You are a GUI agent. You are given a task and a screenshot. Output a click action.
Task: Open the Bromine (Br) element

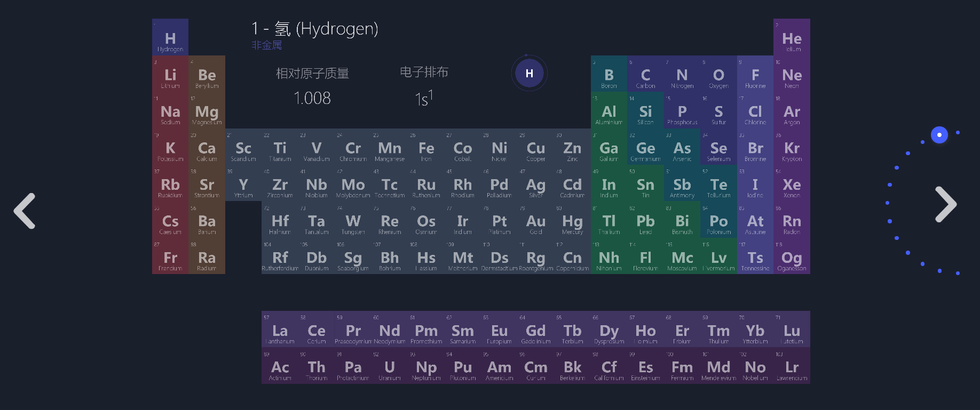click(755, 147)
